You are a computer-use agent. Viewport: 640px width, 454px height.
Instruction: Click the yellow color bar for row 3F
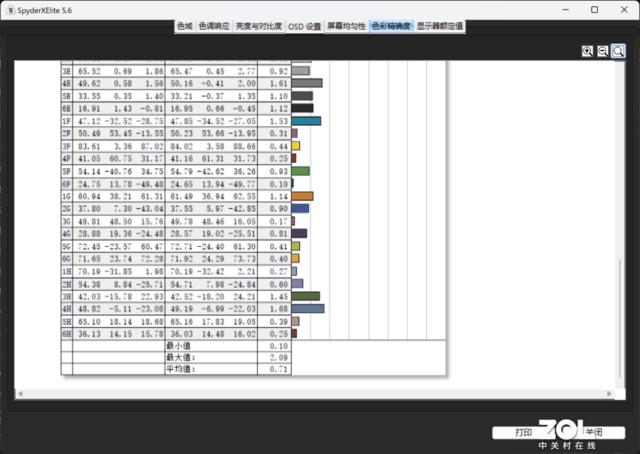pyautogui.click(x=296, y=146)
